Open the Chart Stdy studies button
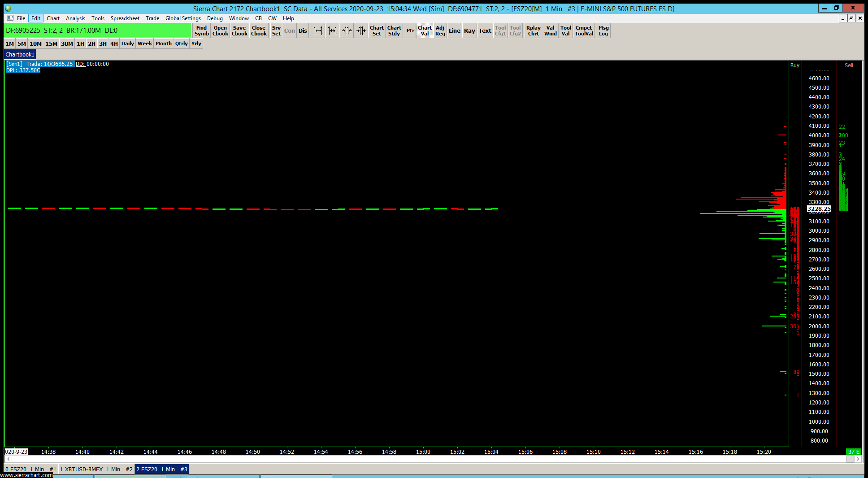The width and height of the screenshot is (868, 478). 394,30
